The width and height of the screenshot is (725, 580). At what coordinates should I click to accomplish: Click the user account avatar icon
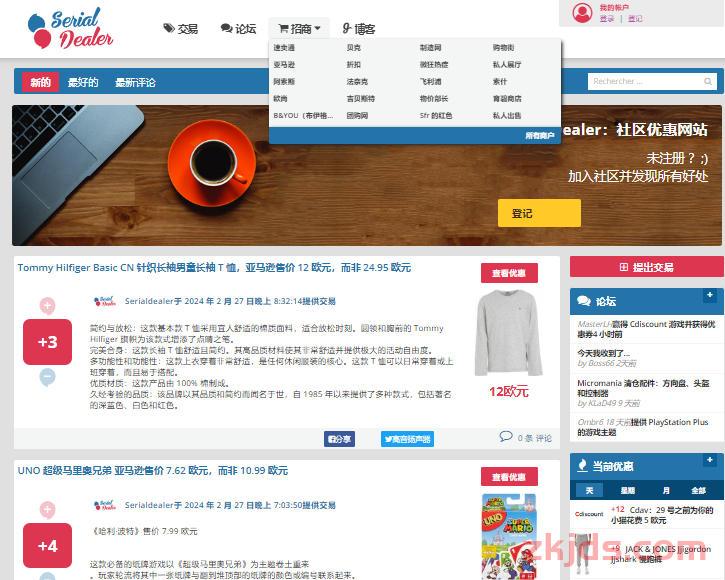pyautogui.click(x=582, y=13)
